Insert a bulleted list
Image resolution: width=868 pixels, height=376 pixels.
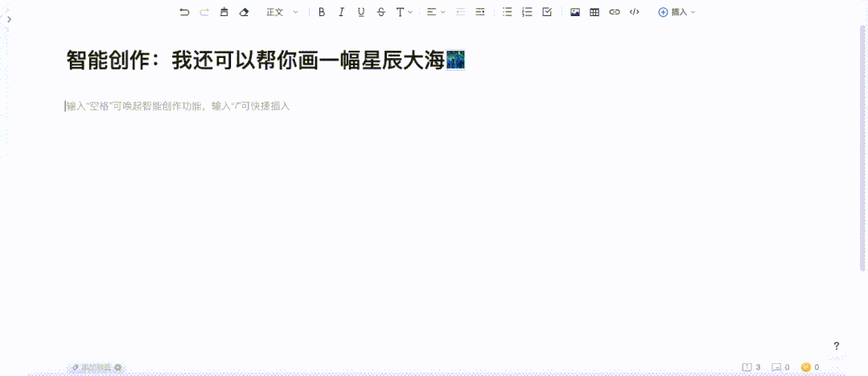[x=507, y=12]
